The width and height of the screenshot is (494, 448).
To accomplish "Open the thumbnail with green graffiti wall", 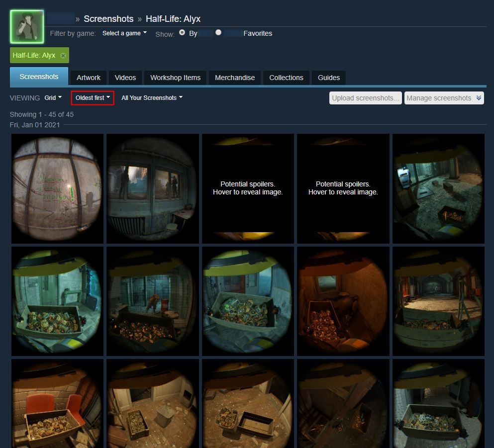I will pyautogui.click(x=57, y=188).
